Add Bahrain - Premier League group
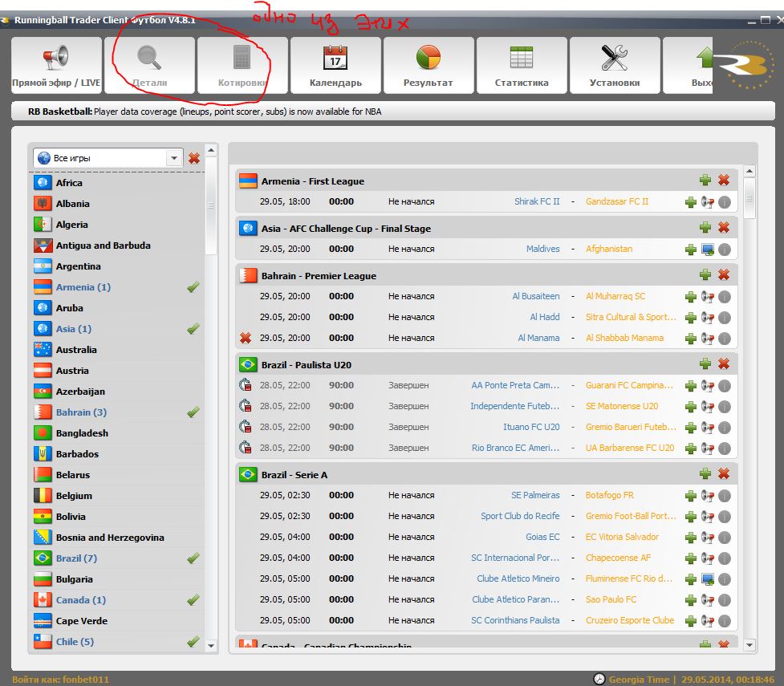The image size is (784, 686). pos(705,275)
